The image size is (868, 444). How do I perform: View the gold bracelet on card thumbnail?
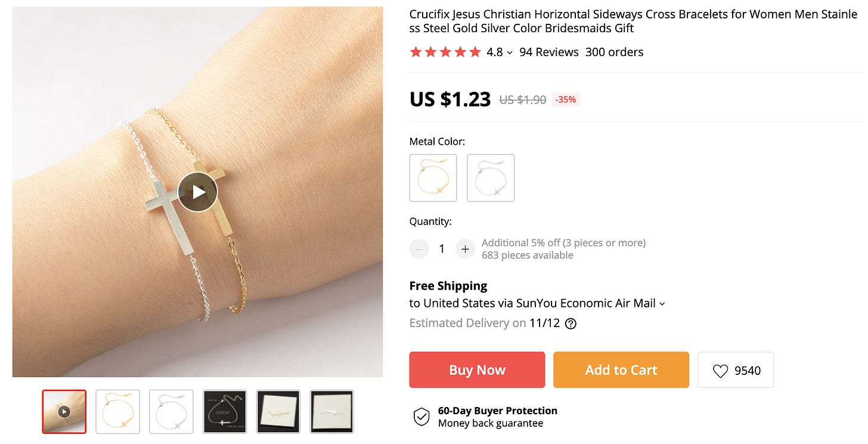[278, 412]
